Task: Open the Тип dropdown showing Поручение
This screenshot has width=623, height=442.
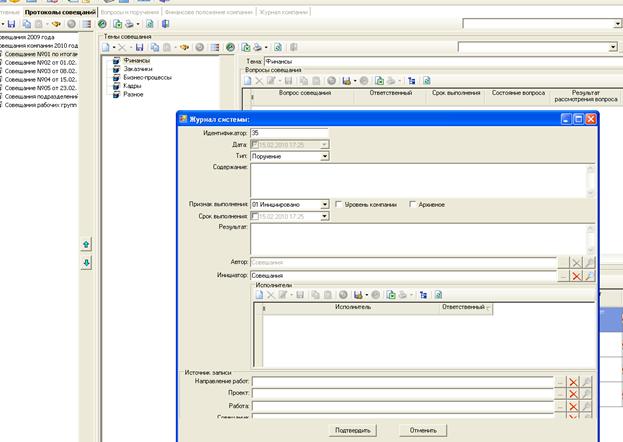Action: 325,156
